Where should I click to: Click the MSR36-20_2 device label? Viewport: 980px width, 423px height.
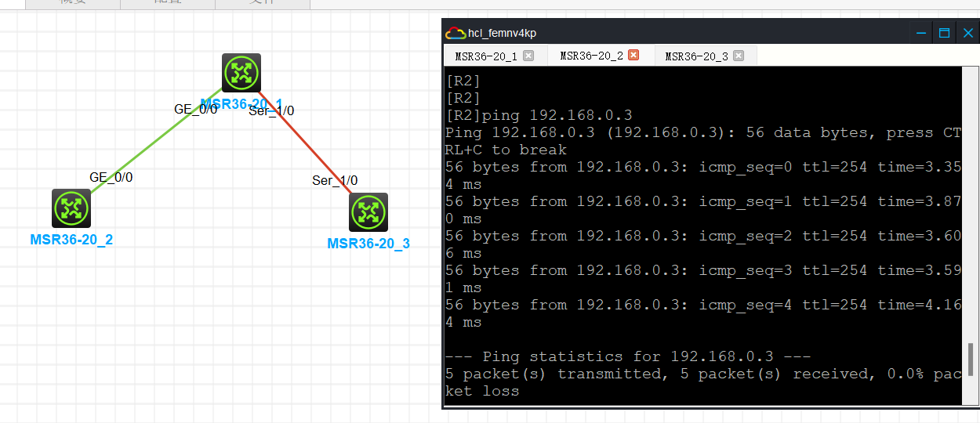71,239
